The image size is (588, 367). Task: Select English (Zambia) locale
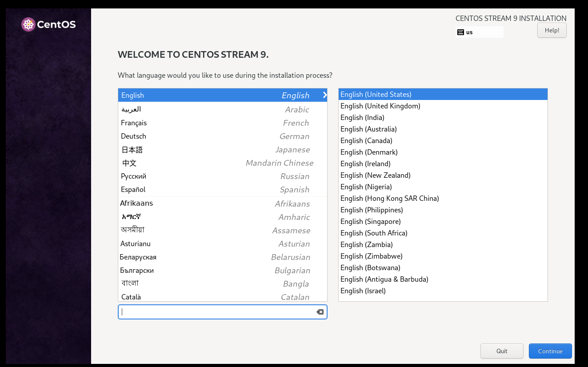tap(443, 244)
